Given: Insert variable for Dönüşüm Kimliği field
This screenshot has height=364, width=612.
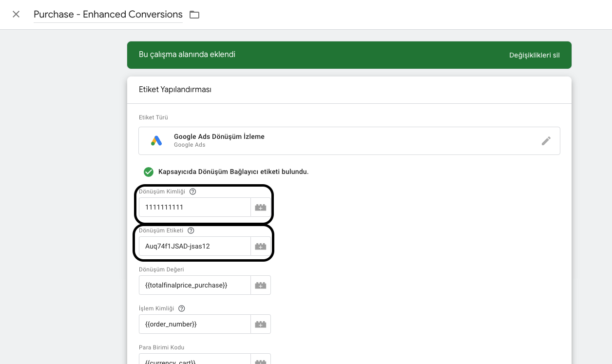Looking at the screenshot, I should [261, 207].
